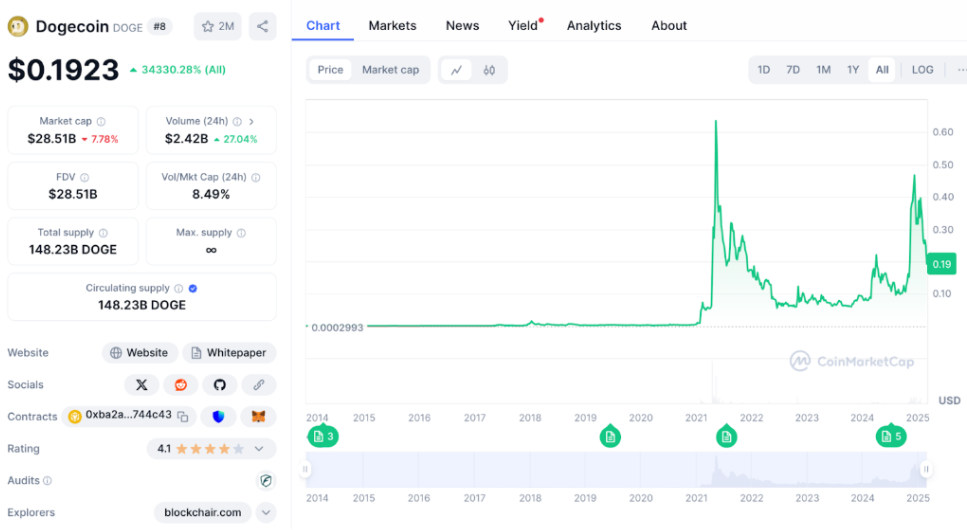Open FDV info icon
Screen dimensions: 967x530
[84, 178]
